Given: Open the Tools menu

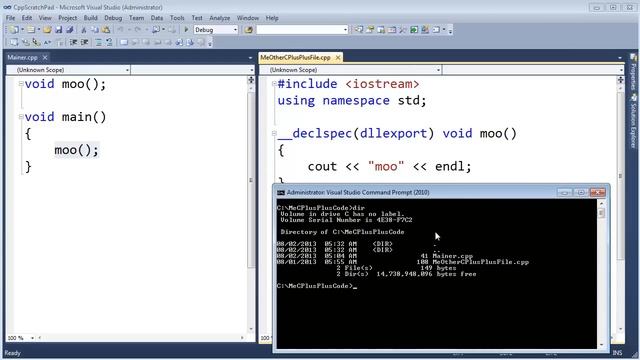Looking at the screenshot, I should [x=177, y=18].
